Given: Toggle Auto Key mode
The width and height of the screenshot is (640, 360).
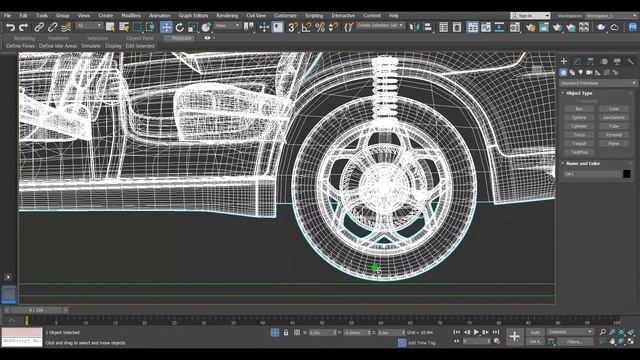Looking at the screenshot, I should coord(535,332).
